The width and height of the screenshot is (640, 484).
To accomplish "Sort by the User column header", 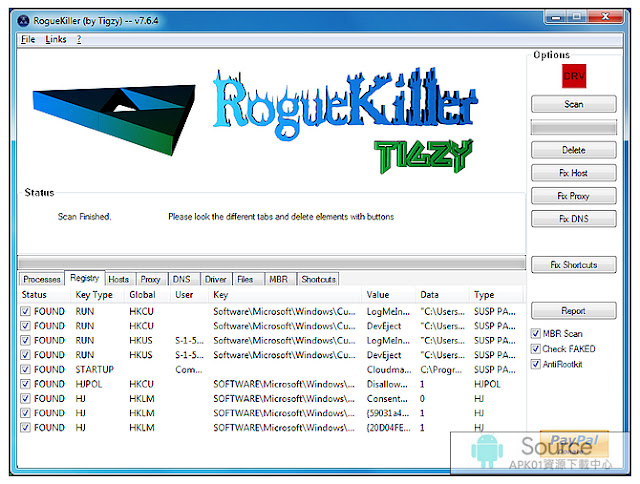I will (x=190, y=295).
